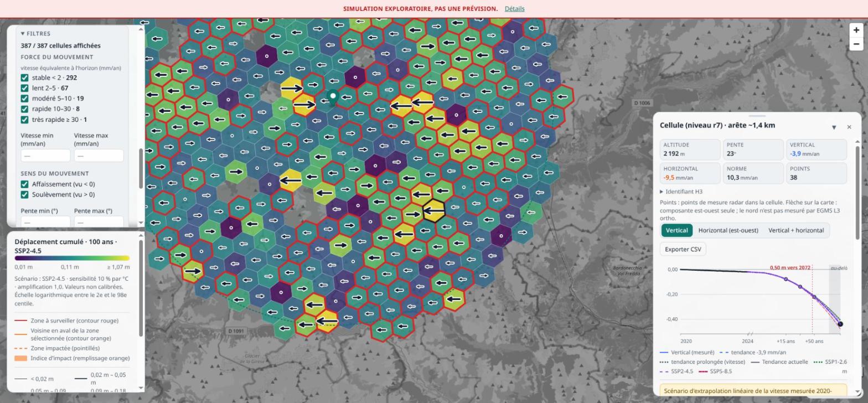Zoom out the map with the minus button
Screen dimensions: 868x403
tap(856, 44)
